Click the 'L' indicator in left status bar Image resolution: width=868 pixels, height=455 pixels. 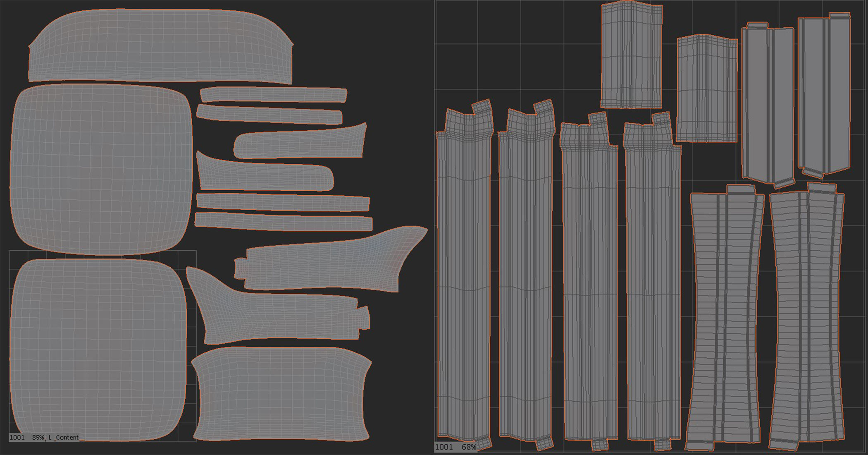[50, 437]
